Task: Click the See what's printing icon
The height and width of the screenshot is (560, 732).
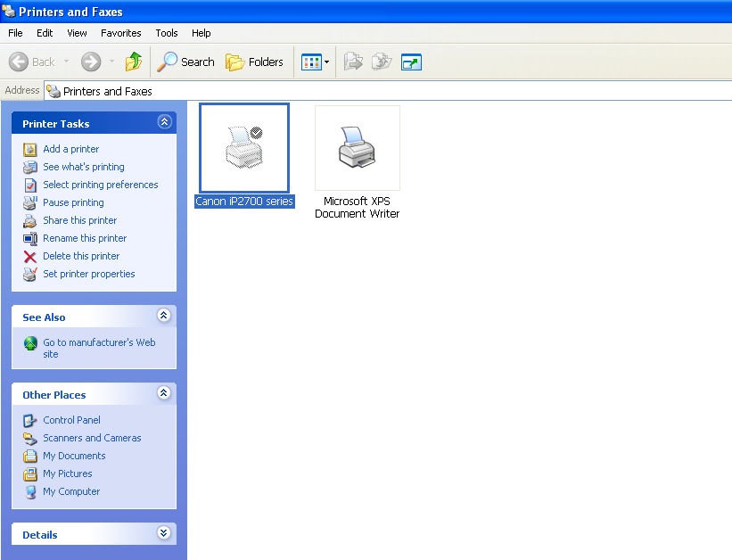Action: [30, 168]
